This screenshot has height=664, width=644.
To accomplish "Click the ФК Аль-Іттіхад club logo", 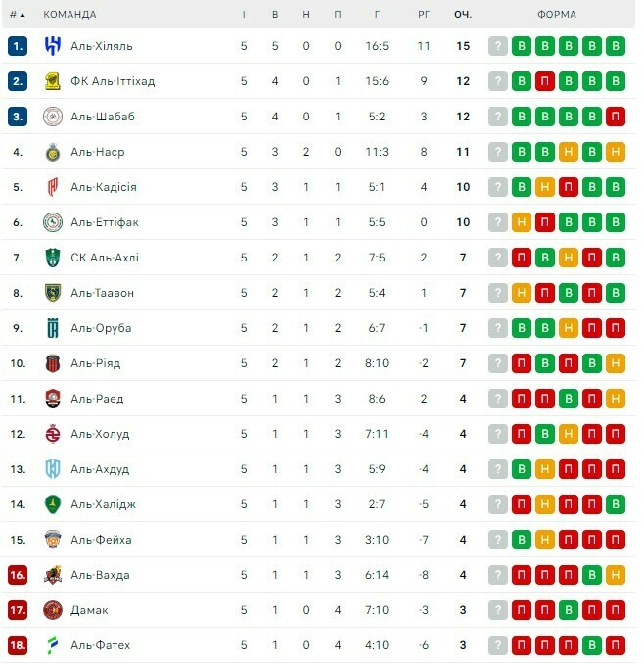I will point(53,81).
